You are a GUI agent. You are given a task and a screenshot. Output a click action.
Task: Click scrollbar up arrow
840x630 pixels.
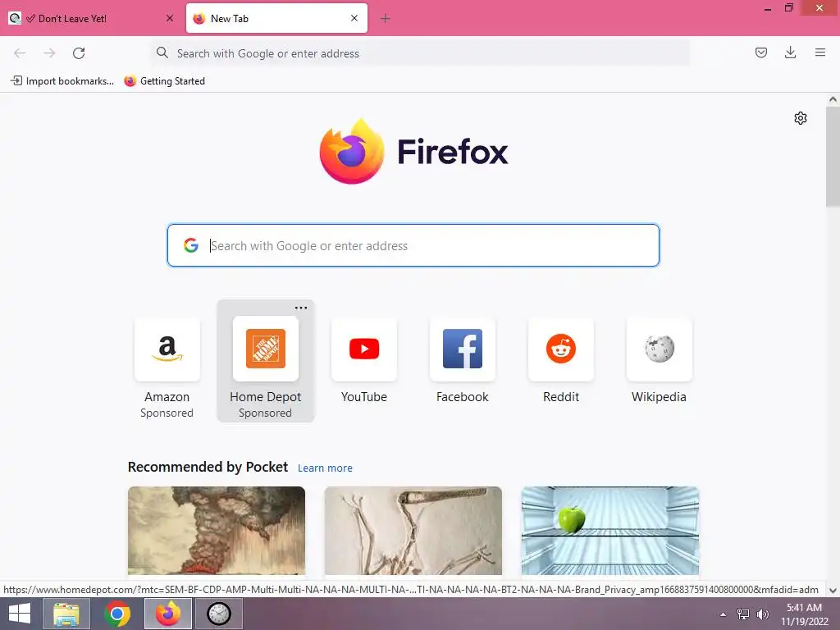point(833,99)
